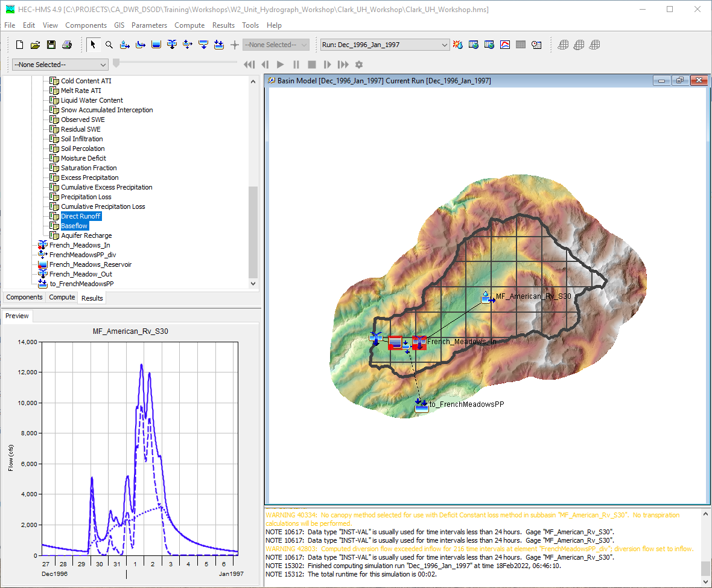Switch to the Components tab
Image resolution: width=712 pixels, height=588 pixels.
pyautogui.click(x=24, y=297)
